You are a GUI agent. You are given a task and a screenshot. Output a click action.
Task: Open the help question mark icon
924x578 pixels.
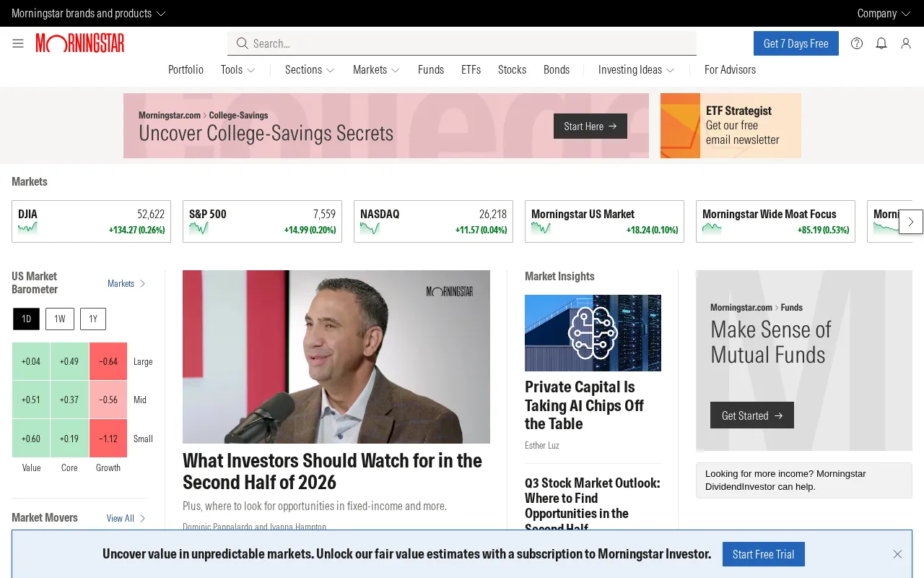857,43
